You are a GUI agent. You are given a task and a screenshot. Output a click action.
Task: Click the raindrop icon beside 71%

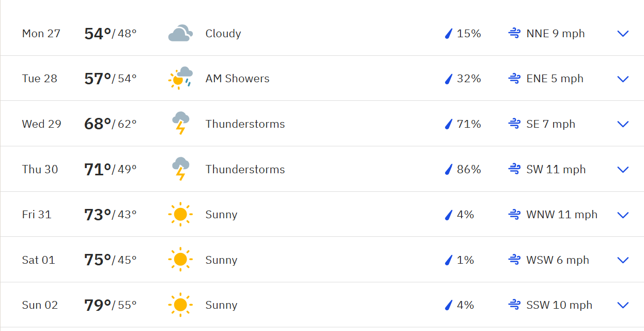[449, 124]
